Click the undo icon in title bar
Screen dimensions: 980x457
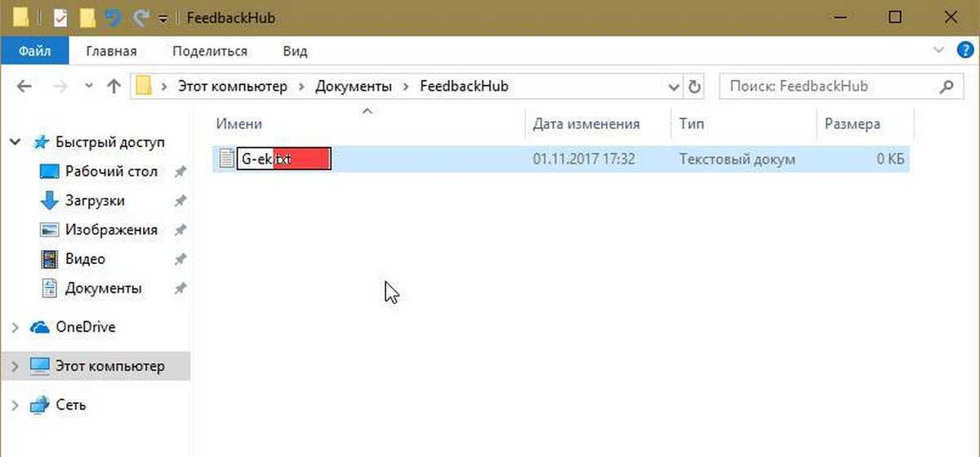(x=113, y=17)
